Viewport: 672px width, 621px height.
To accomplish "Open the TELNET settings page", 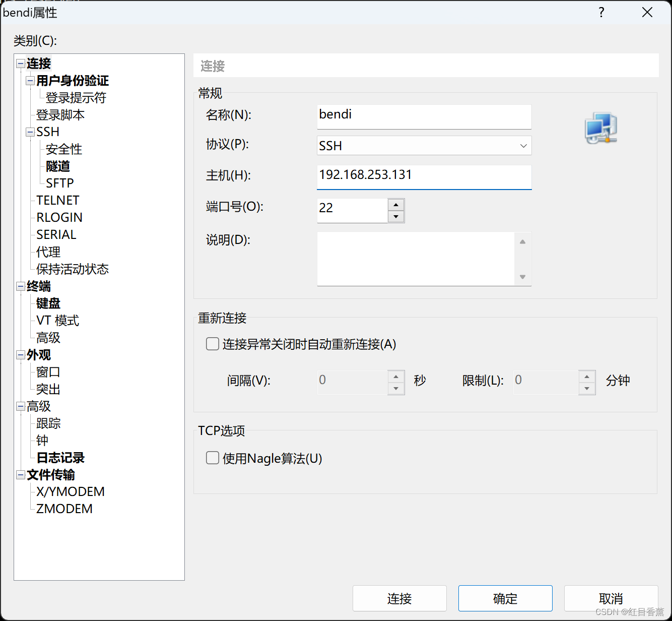I will (x=57, y=200).
